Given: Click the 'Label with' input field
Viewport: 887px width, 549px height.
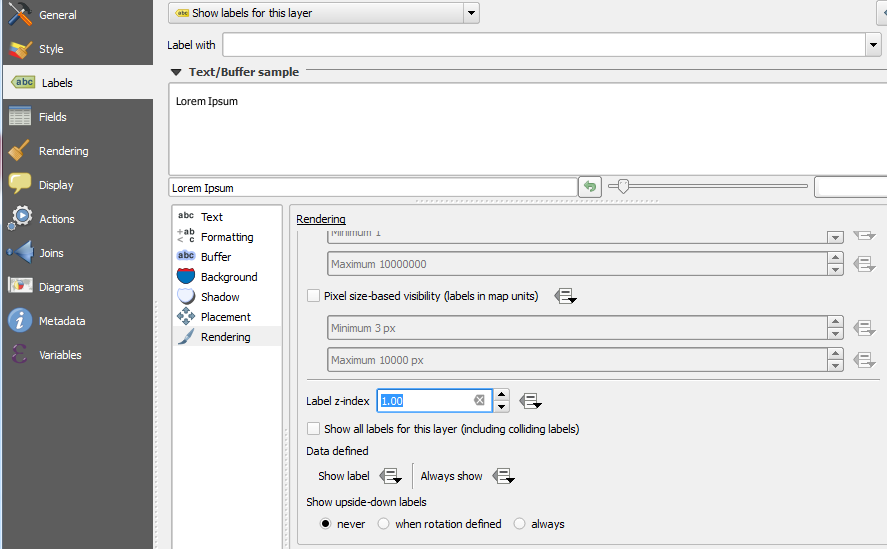Looking at the screenshot, I should click(x=544, y=45).
